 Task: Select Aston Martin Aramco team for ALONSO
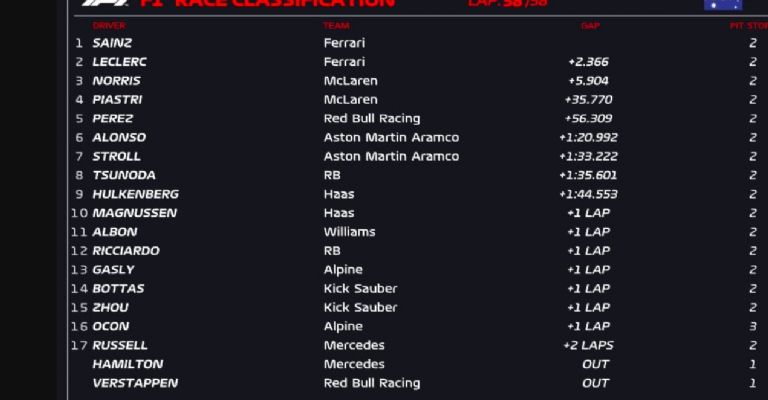[x=391, y=137]
